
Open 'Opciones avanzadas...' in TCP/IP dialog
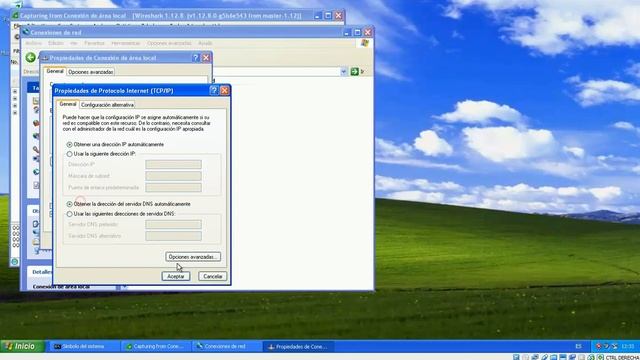click(193, 257)
